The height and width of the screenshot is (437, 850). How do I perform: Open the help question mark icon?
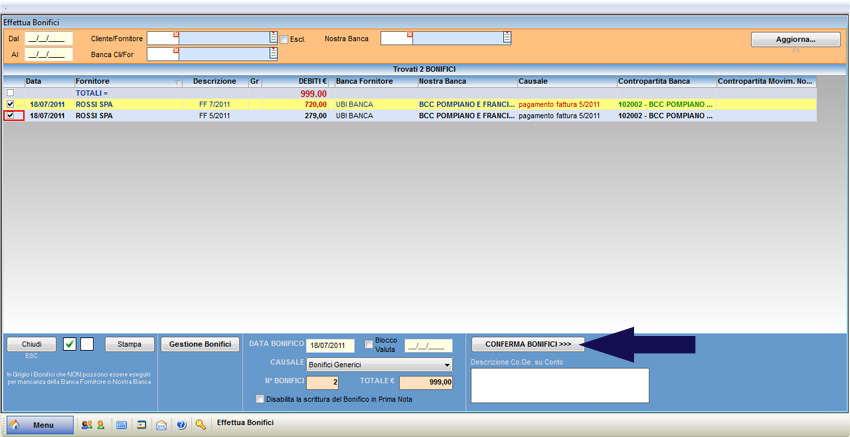point(181,425)
